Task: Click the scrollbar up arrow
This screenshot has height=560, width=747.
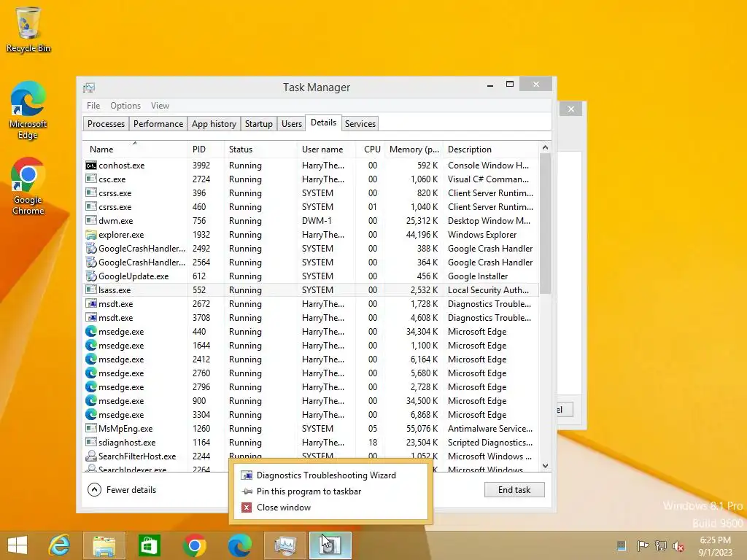Action: pyautogui.click(x=545, y=147)
